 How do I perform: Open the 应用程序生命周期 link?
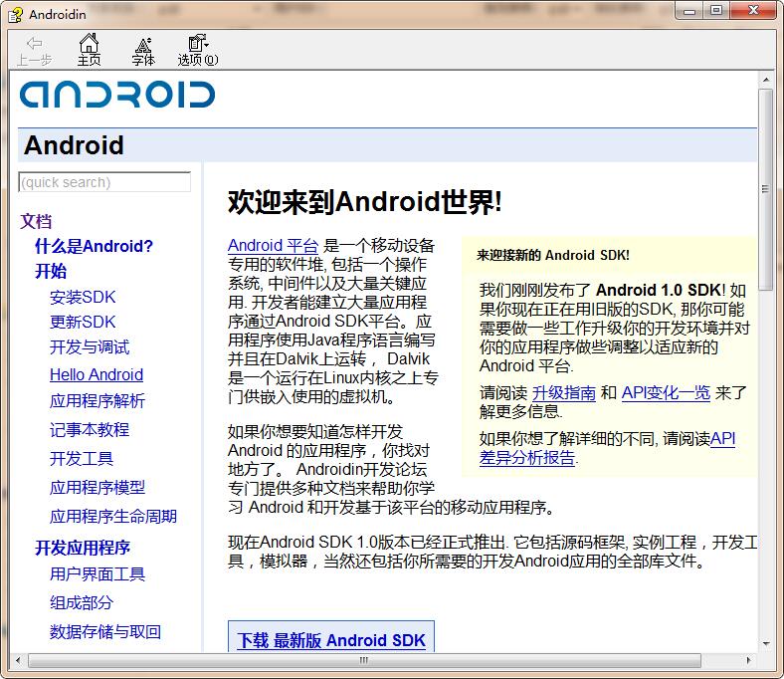(113, 517)
